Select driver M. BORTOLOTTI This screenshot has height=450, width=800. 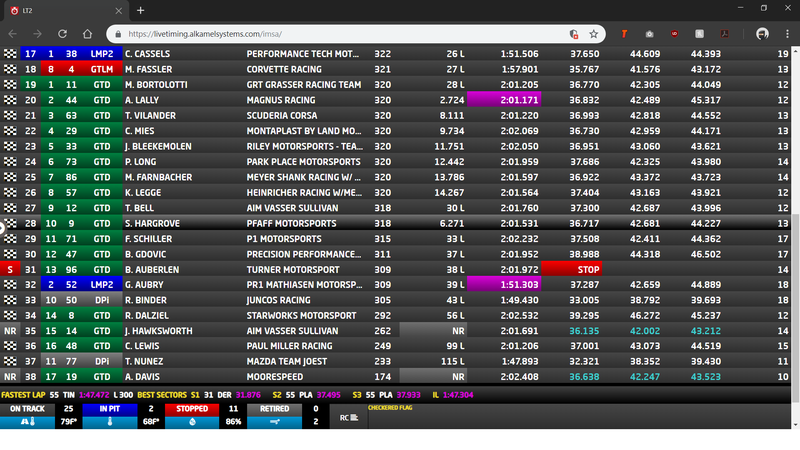[156, 85]
